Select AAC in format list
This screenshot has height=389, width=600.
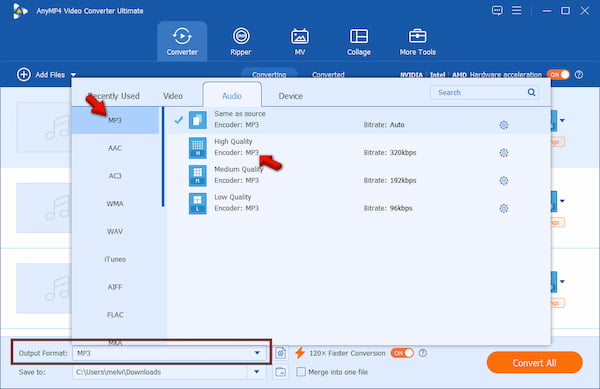pyautogui.click(x=115, y=148)
